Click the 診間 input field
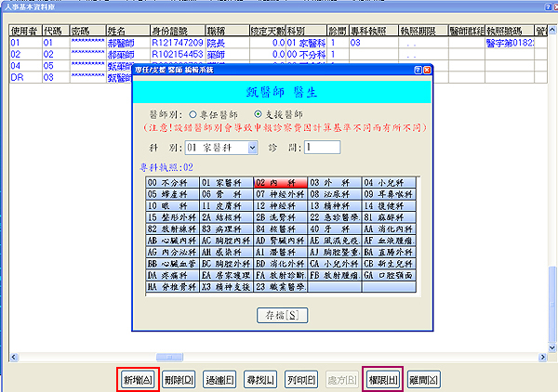 322,147
